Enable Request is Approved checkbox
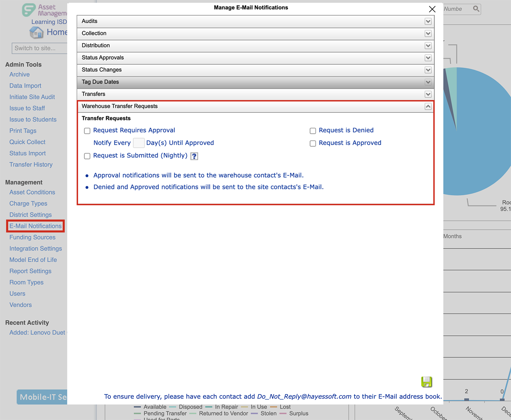 click(313, 143)
